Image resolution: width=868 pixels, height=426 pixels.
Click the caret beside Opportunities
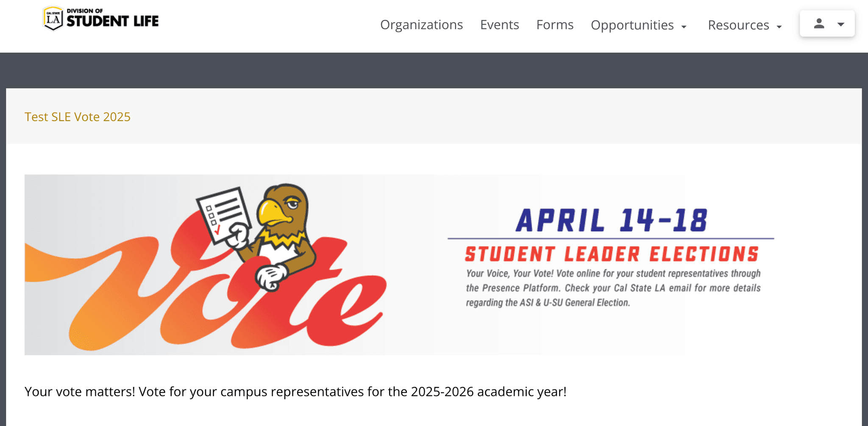(684, 27)
